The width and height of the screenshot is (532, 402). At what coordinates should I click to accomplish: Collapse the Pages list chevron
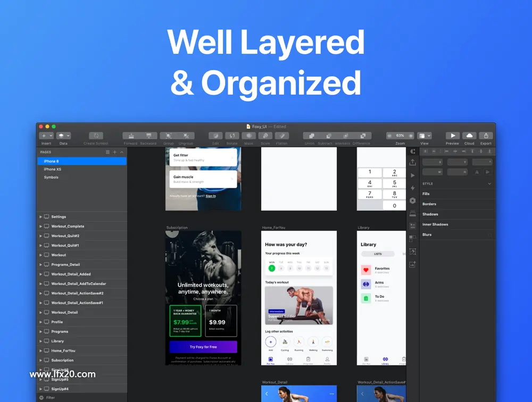(x=122, y=152)
